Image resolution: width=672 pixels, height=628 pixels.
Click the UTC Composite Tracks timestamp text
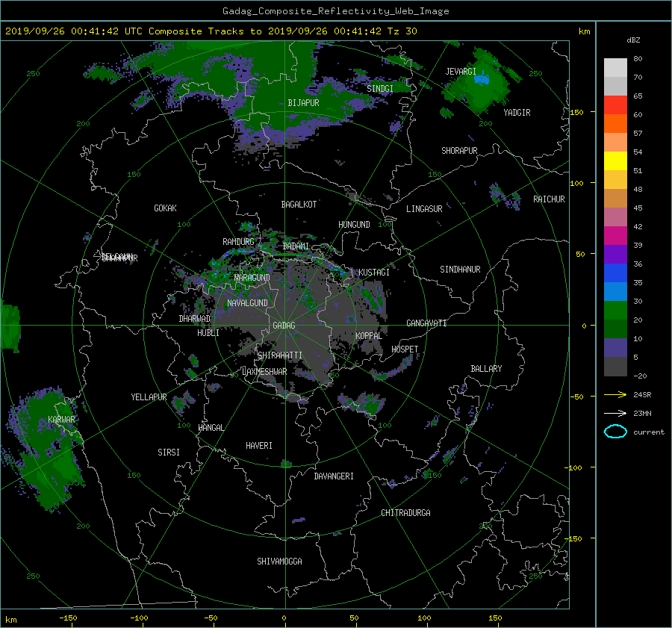pyautogui.click(x=211, y=31)
